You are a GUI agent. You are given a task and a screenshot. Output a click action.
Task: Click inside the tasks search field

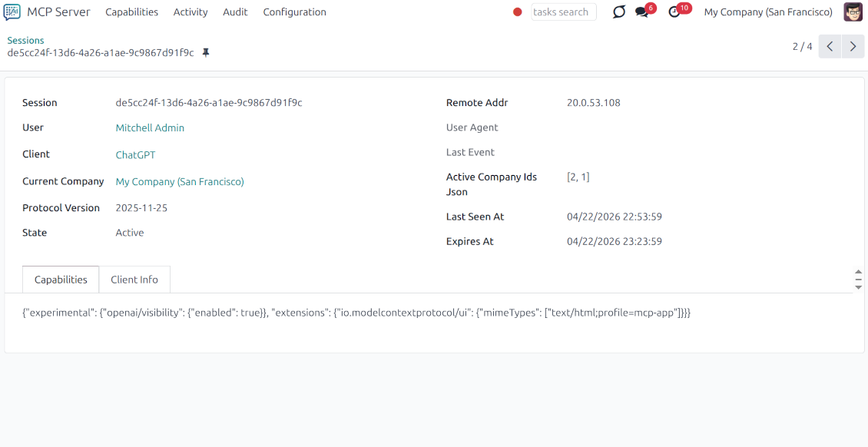[x=563, y=12]
